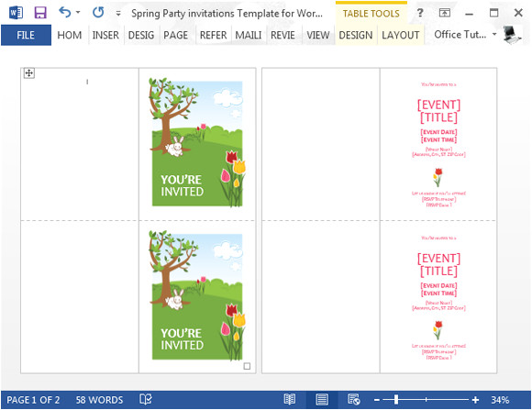The height and width of the screenshot is (410, 532).
Task: Close the Word window
Action: point(518,13)
